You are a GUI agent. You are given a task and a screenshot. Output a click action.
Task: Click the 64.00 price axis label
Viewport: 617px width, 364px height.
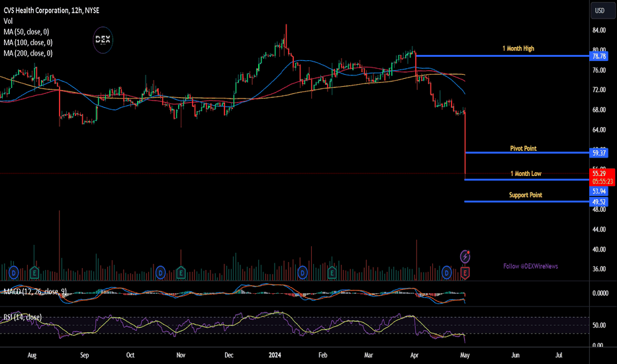pos(599,130)
